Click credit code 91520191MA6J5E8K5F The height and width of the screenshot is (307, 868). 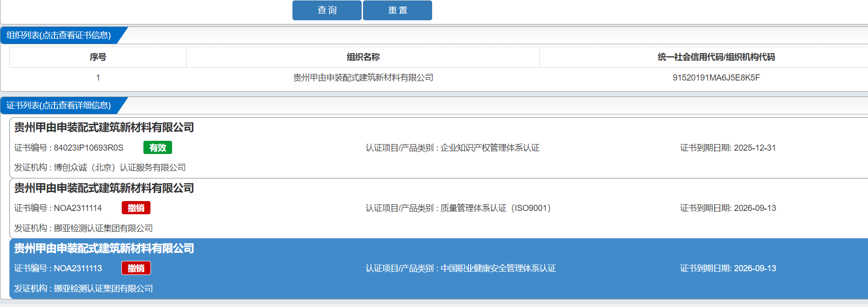tap(716, 78)
